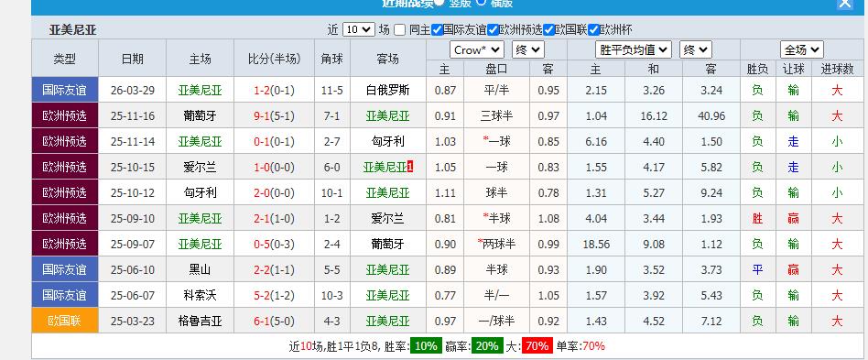Viewport: 868px width, 360px height.
Task: Click the 平/半 handicap cell
Action: [496, 91]
